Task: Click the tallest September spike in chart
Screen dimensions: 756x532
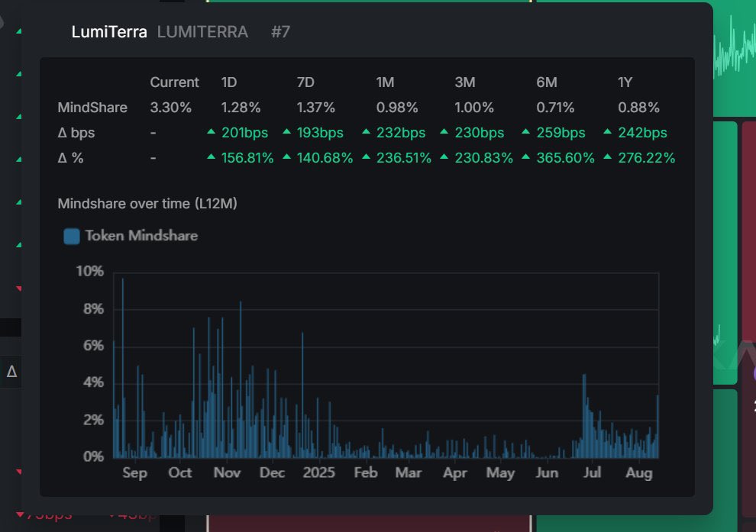Action: [123, 366]
